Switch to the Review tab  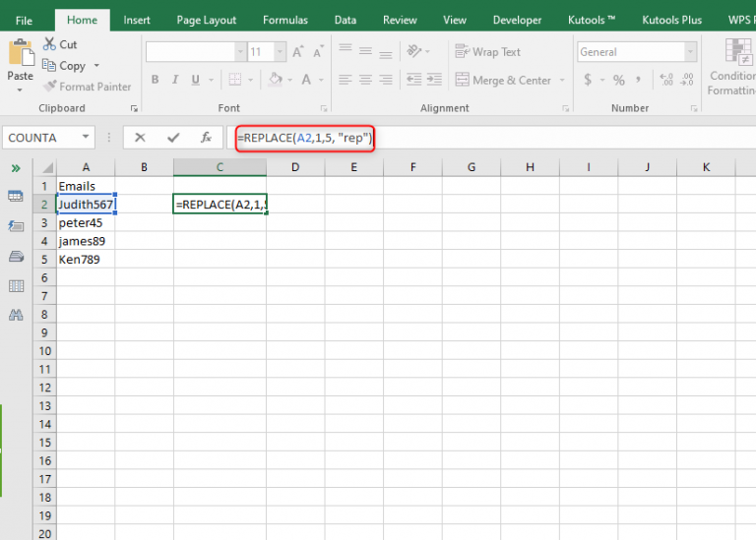[x=400, y=21]
